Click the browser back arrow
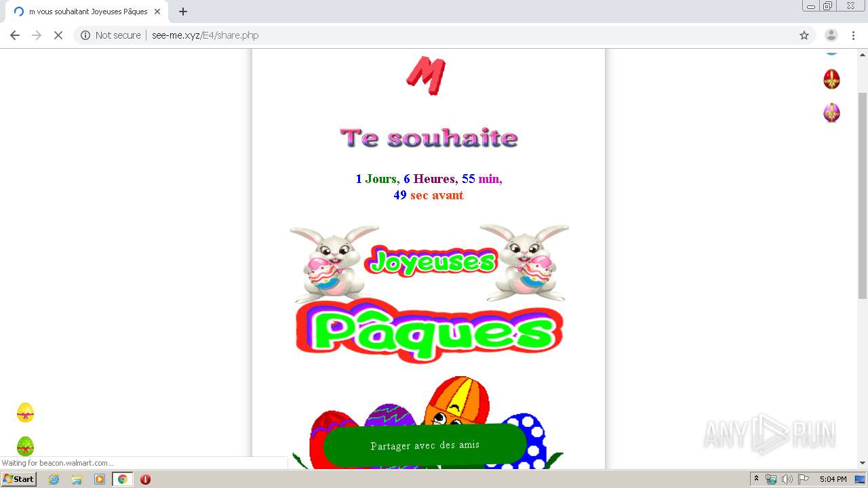 15,35
